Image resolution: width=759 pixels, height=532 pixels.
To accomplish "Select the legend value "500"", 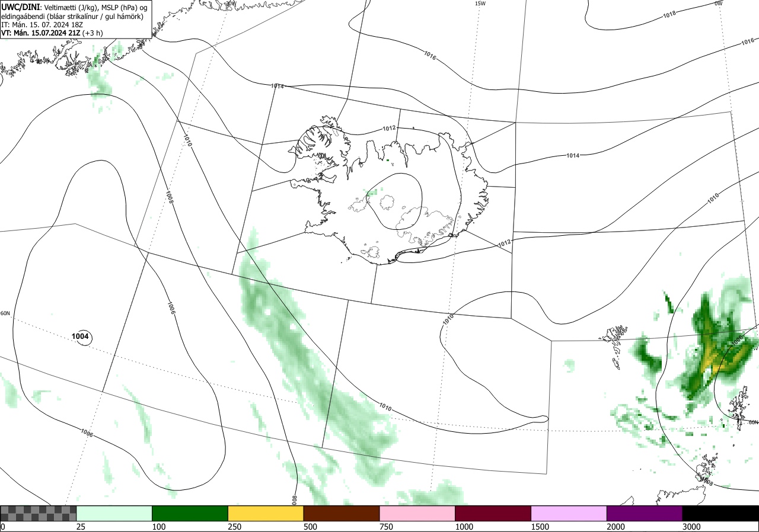I will [310, 527].
